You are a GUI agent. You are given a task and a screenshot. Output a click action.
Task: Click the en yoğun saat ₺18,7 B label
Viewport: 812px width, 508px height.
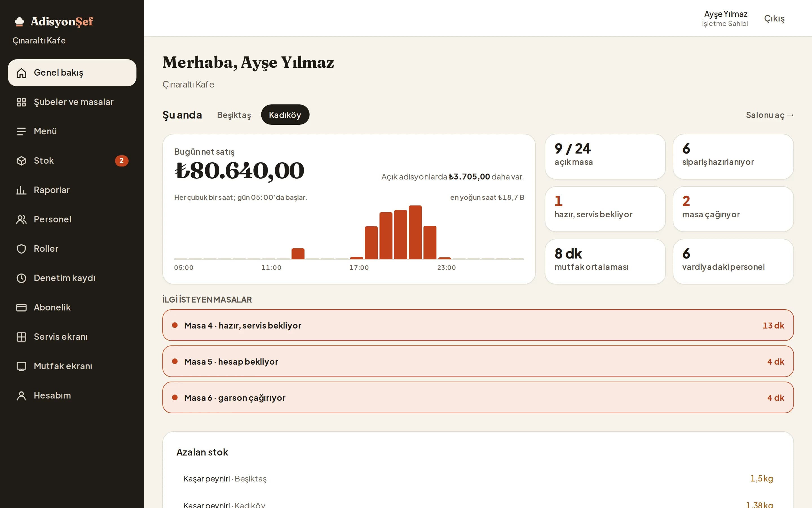click(487, 198)
